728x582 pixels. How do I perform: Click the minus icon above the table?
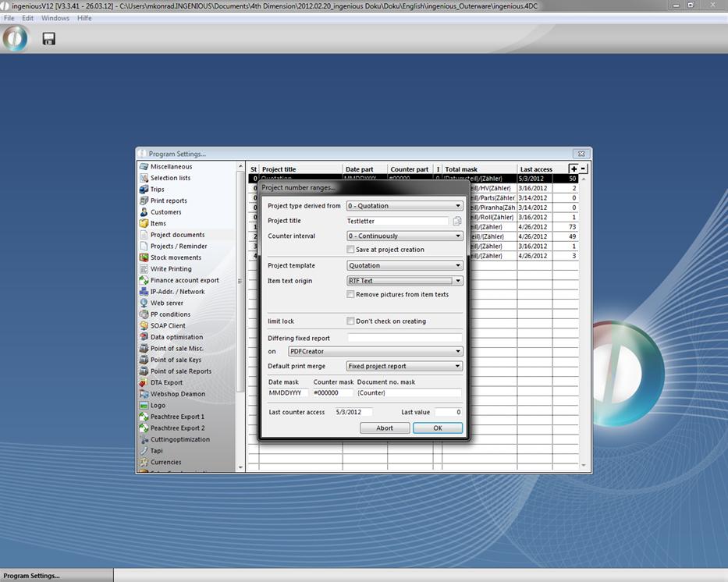click(583, 169)
